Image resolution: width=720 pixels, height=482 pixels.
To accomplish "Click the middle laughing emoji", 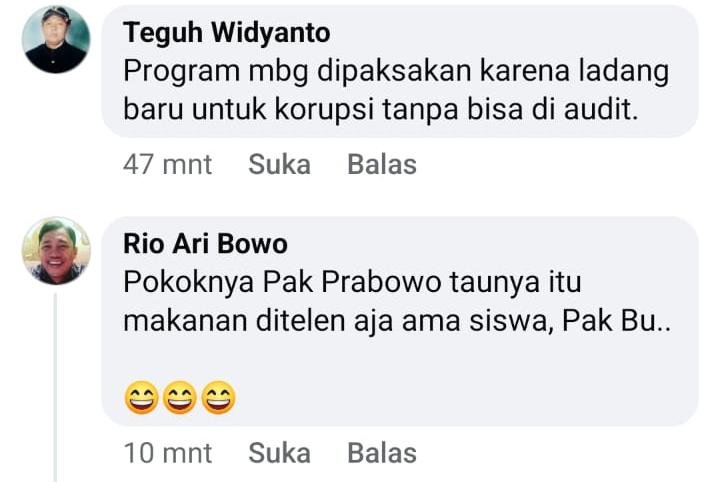I will (x=180, y=398).
